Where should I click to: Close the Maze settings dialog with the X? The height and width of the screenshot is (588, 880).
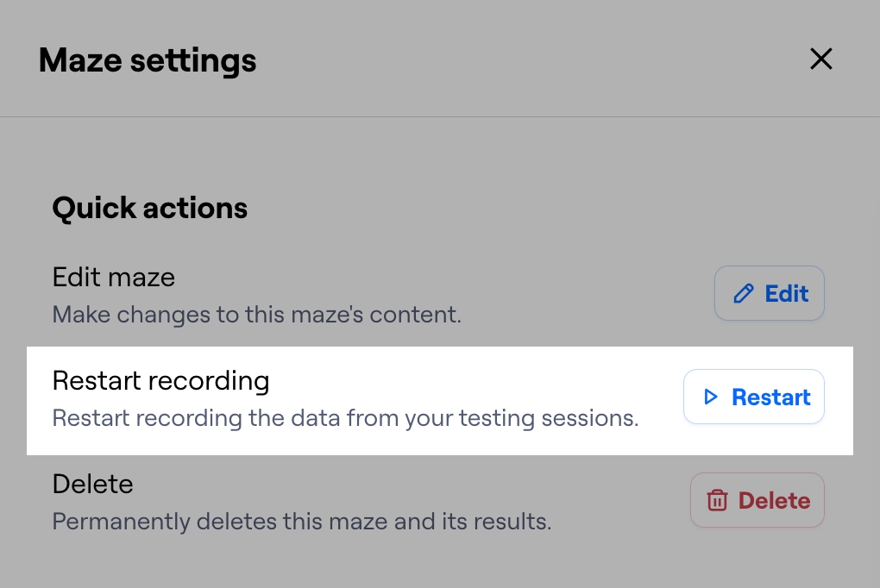pos(820,59)
